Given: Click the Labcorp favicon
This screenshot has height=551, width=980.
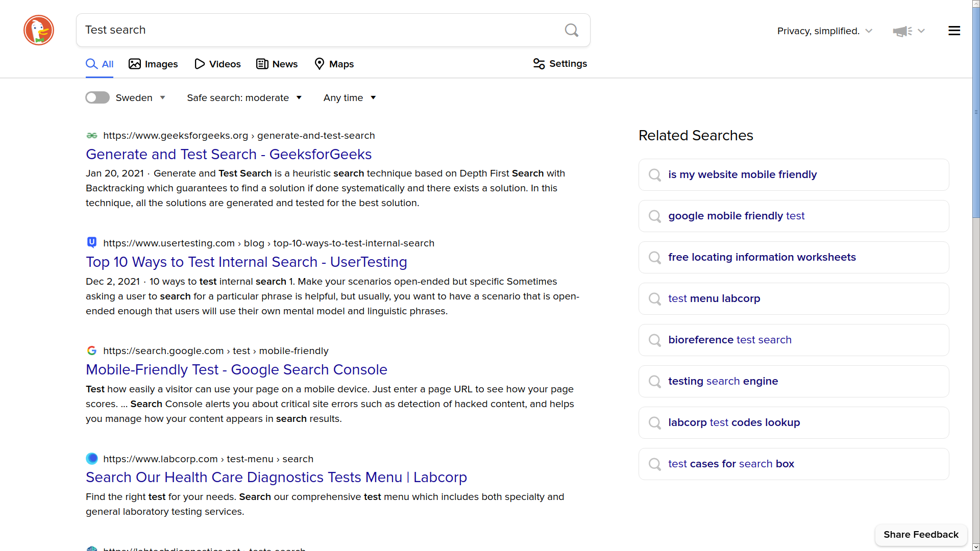Looking at the screenshot, I should point(92,459).
